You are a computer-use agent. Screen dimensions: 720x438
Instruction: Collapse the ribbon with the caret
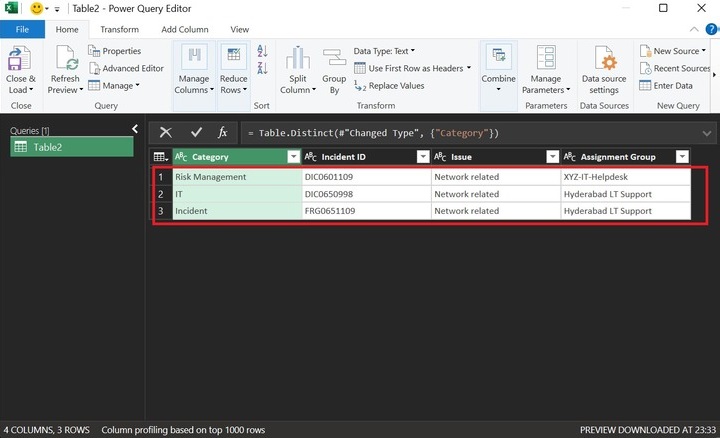pos(694,29)
